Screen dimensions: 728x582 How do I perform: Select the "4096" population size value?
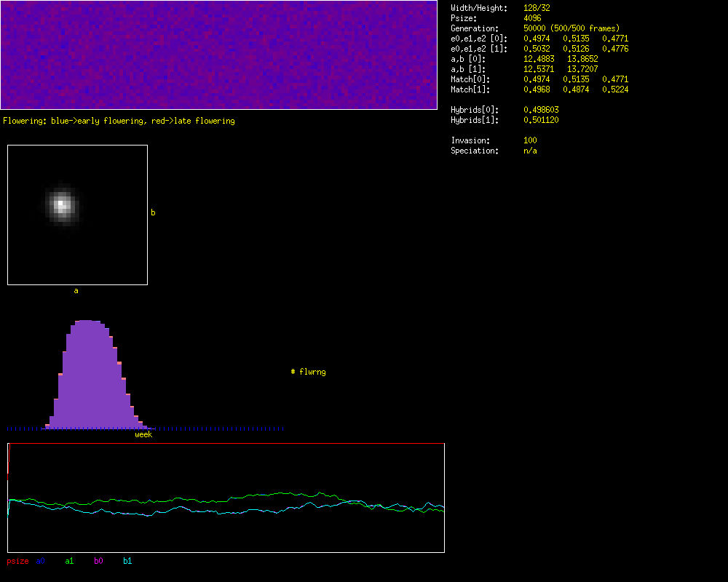pyautogui.click(x=532, y=19)
